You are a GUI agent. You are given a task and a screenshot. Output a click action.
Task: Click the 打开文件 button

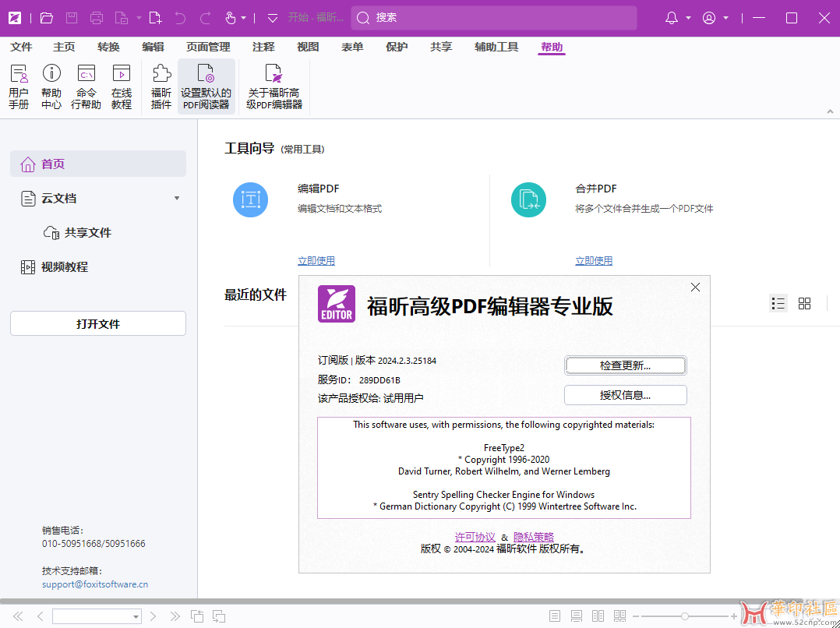pos(98,323)
